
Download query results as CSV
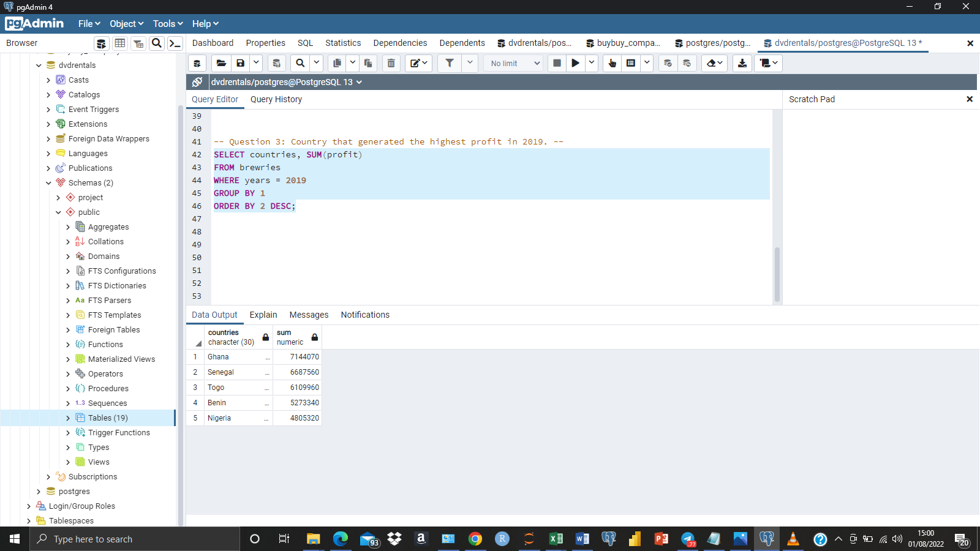(x=742, y=63)
